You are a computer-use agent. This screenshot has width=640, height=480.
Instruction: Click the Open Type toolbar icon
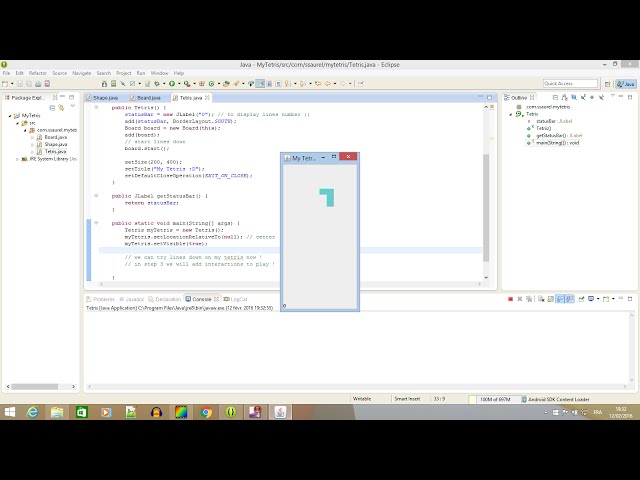(227, 84)
